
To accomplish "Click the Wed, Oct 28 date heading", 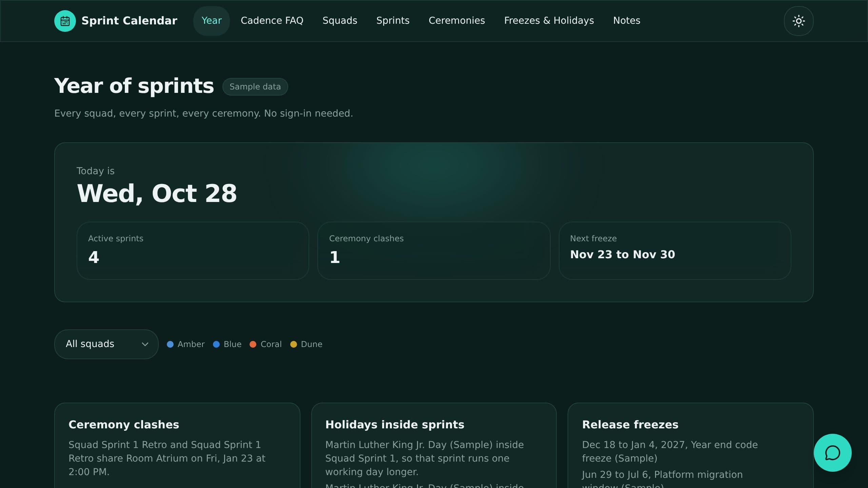I will pyautogui.click(x=157, y=194).
